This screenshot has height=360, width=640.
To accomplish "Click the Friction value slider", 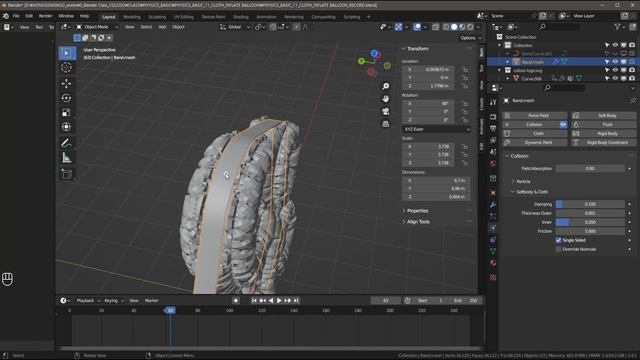I will pos(590,231).
